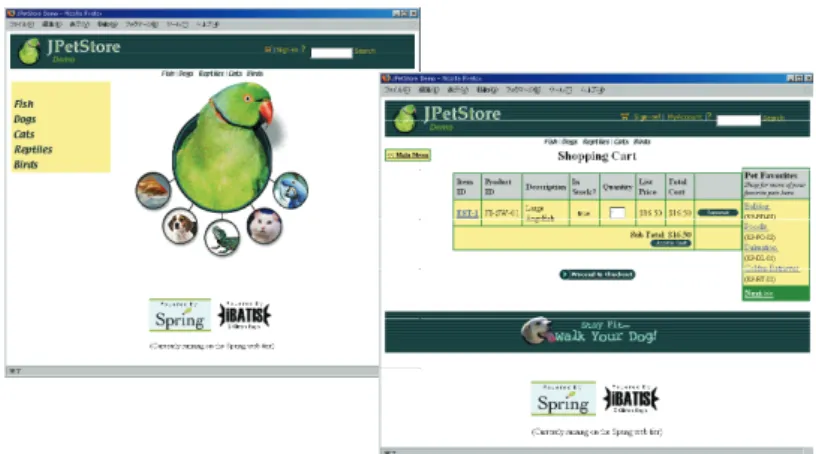Click Reptiles link above Shopping Cart heading
The height and width of the screenshot is (454, 816).
point(596,142)
